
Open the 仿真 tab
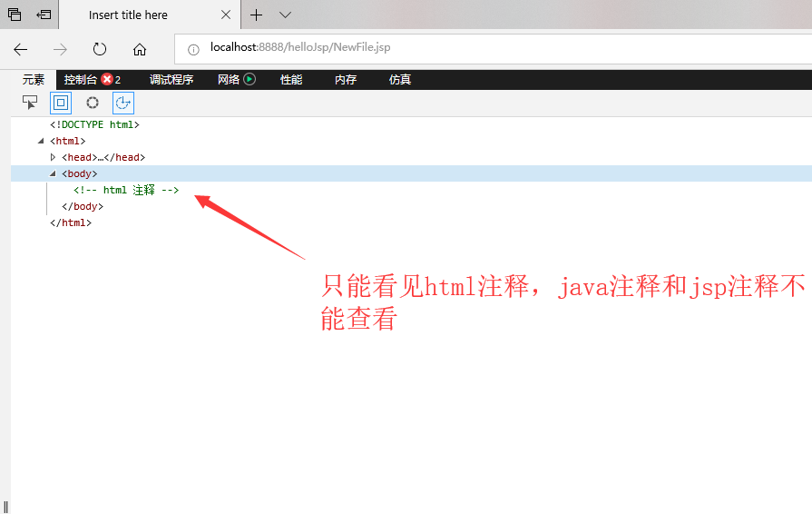pos(400,80)
